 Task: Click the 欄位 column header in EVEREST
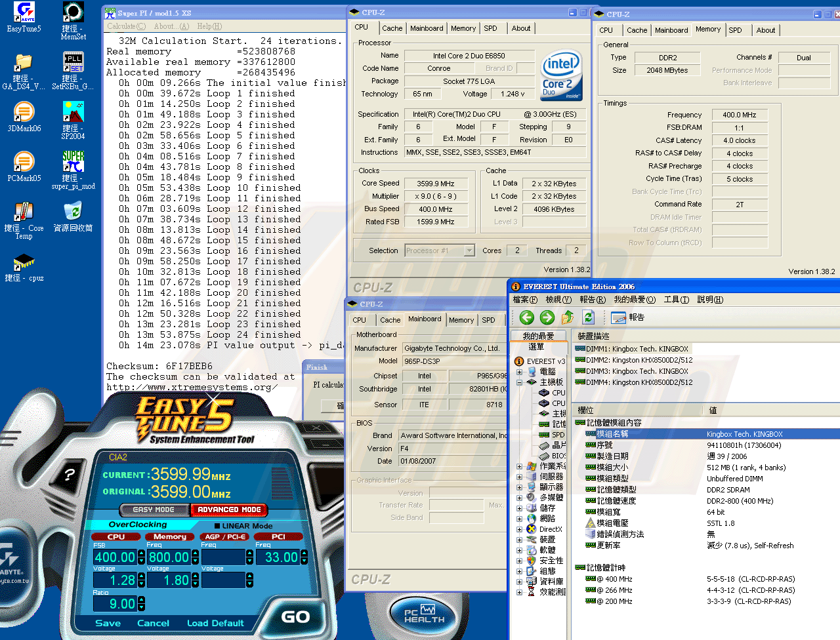tap(637, 410)
